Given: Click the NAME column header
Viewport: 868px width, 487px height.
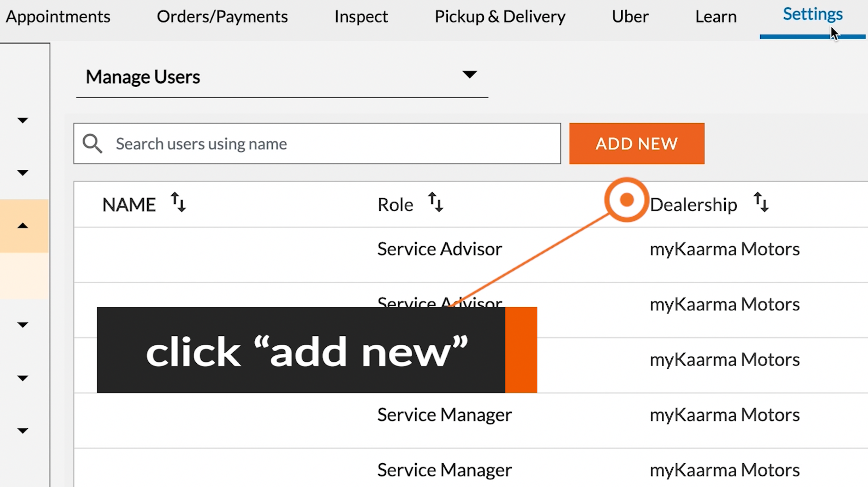Looking at the screenshot, I should (129, 205).
